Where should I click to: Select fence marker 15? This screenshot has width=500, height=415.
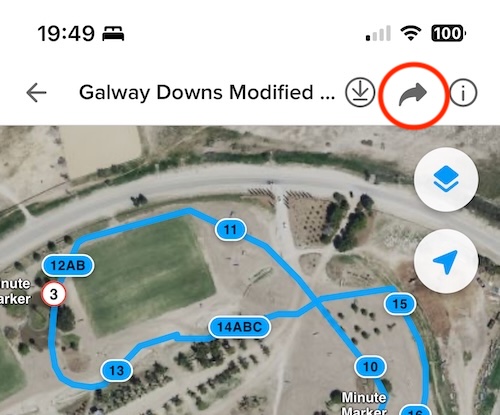[400, 304]
